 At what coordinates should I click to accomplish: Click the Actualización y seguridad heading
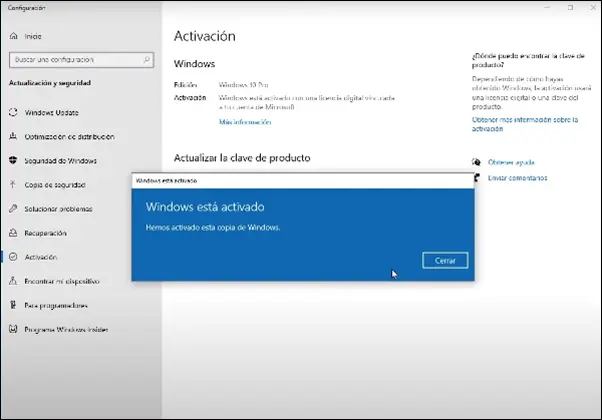click(50, 83)
